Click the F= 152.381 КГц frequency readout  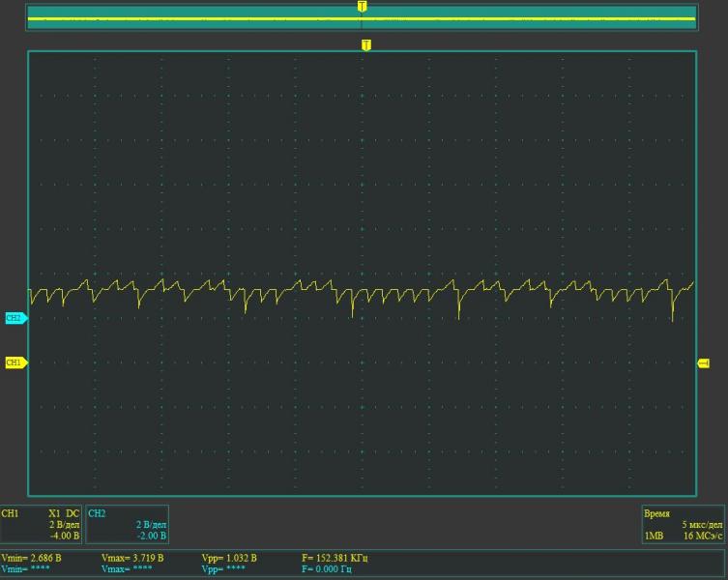(335, 558)
